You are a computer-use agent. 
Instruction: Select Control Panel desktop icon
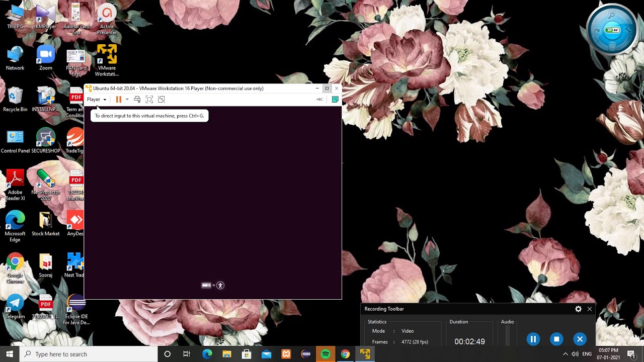[15, 141]
